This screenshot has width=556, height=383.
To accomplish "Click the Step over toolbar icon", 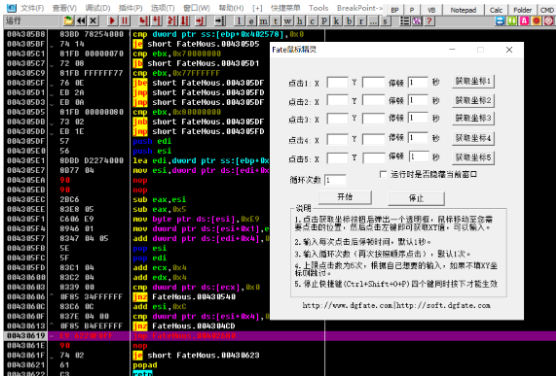I will (157, 21).
